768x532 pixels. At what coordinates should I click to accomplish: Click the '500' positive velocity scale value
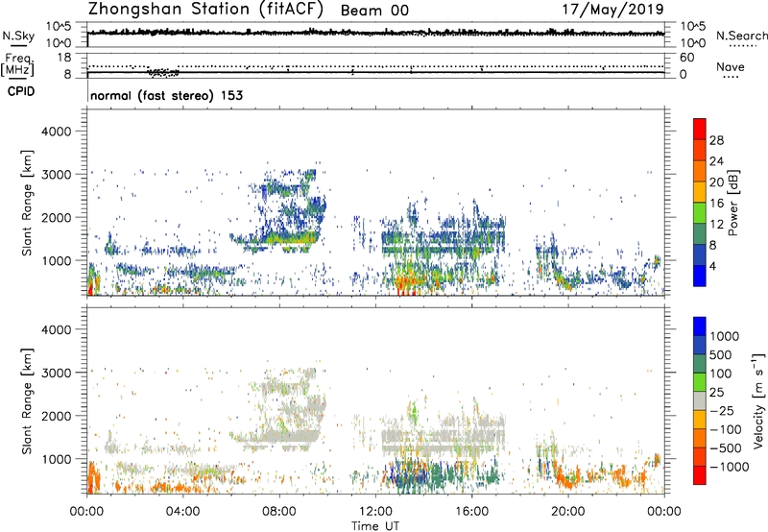click(721, 354)
